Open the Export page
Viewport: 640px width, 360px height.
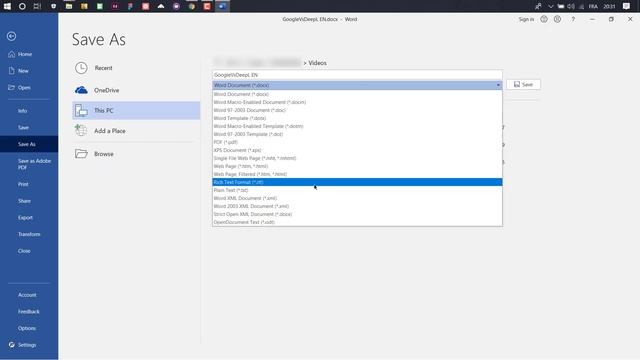pyautogui.click(x=29, y=218)
